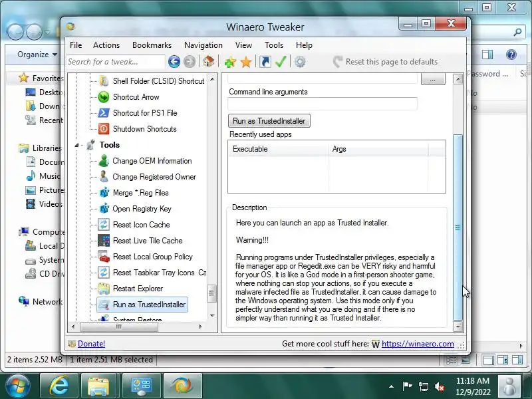Open Explorer's Organize dropdown
The image size is (532, 399).
coord(37,55)
